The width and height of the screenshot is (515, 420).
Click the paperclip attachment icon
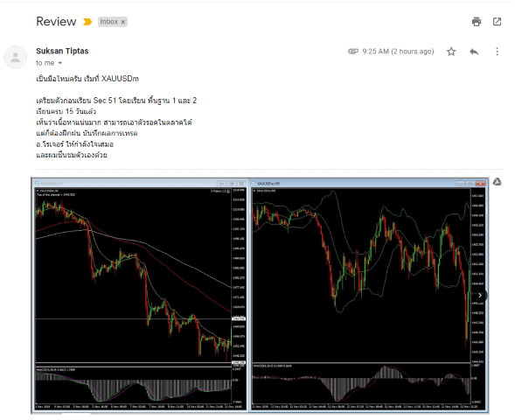353,52
